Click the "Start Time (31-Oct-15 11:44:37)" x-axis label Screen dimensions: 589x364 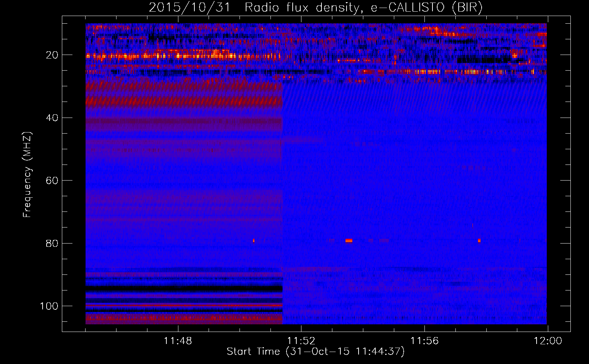click(316, 352)
